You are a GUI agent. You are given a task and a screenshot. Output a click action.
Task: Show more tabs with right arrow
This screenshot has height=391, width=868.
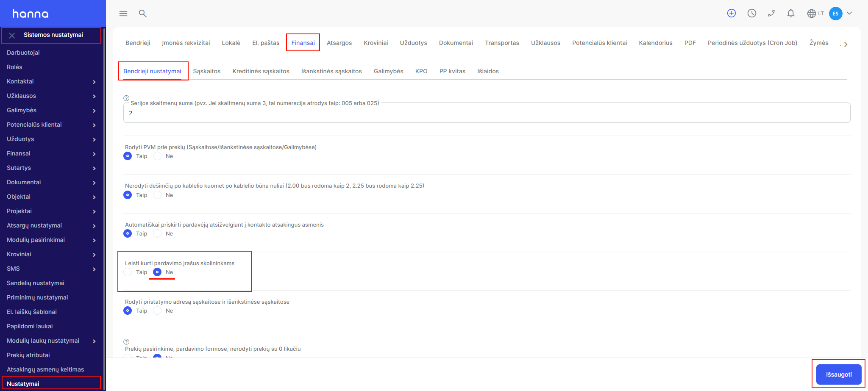[x=846, y=44]
